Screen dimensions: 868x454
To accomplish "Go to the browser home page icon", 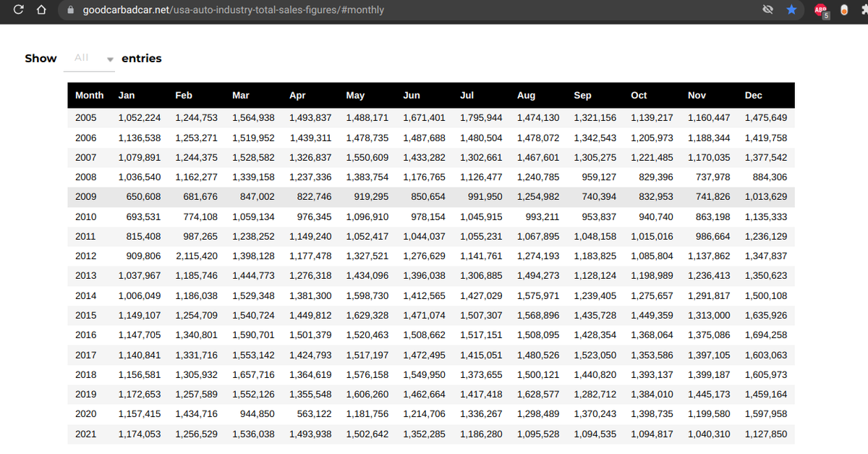I will click(41, 10).
